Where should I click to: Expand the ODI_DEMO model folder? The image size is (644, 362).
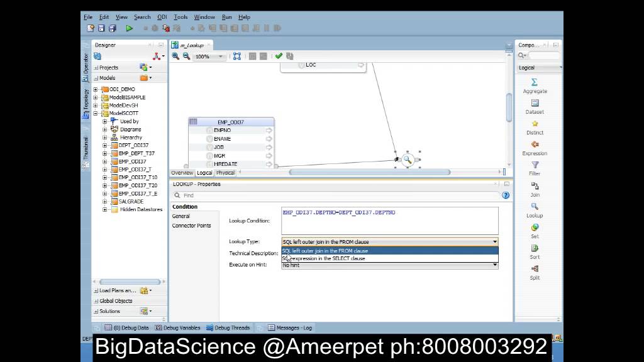96,89
